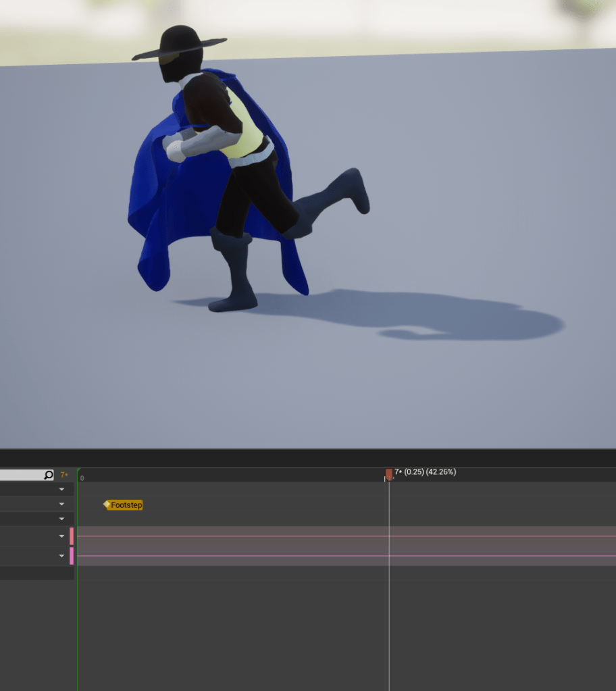Click the orange frame number 7 indicator

[64, 476]
